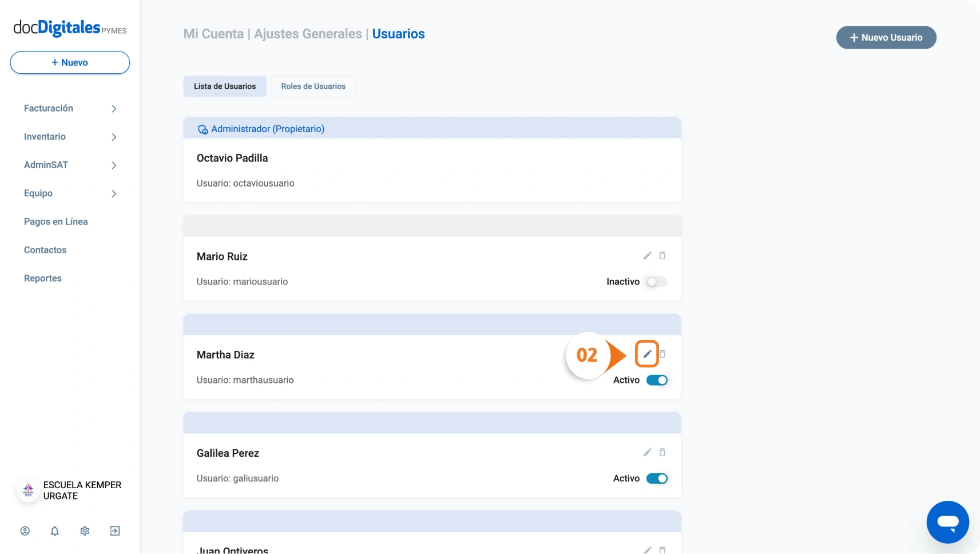Expand the Inventario sidebar menu
Image resolution: width=980 pixels, height=554 pixels.
[x=70, y=137]
